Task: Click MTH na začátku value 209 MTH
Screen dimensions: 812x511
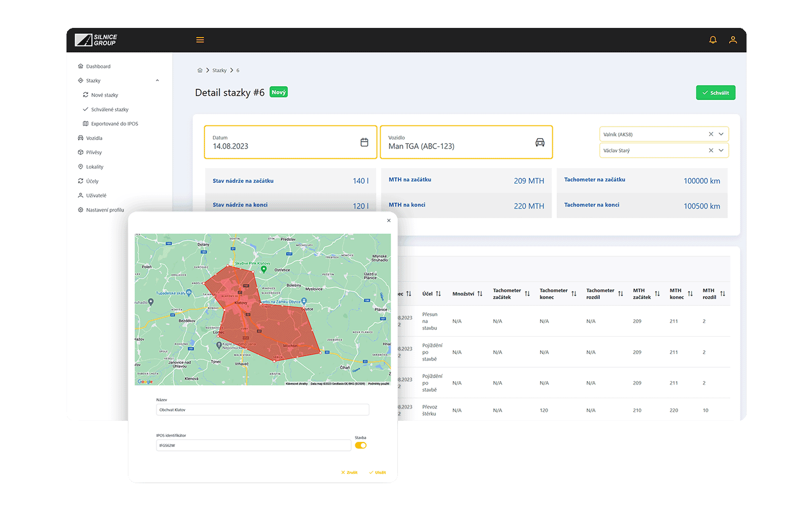Action: [529, 181]
